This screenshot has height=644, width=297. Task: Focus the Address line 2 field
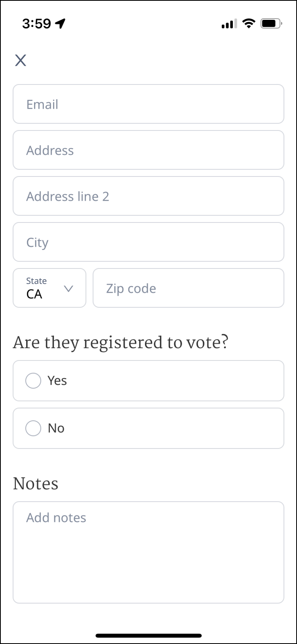coord(148,196)
